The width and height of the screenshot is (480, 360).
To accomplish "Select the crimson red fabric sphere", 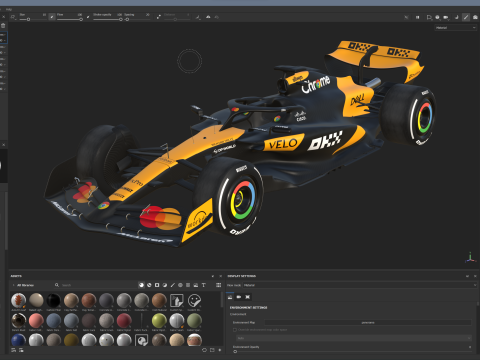I will coord(124,321).
